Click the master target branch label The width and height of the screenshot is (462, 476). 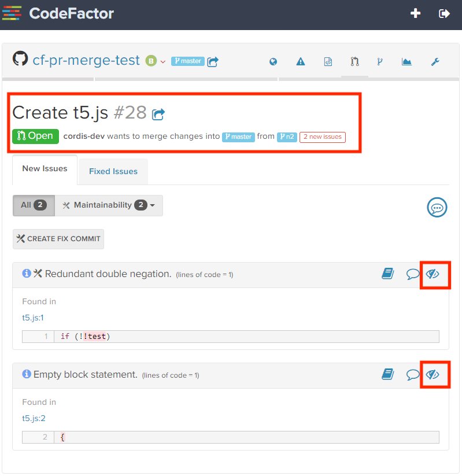click(238, 137)
